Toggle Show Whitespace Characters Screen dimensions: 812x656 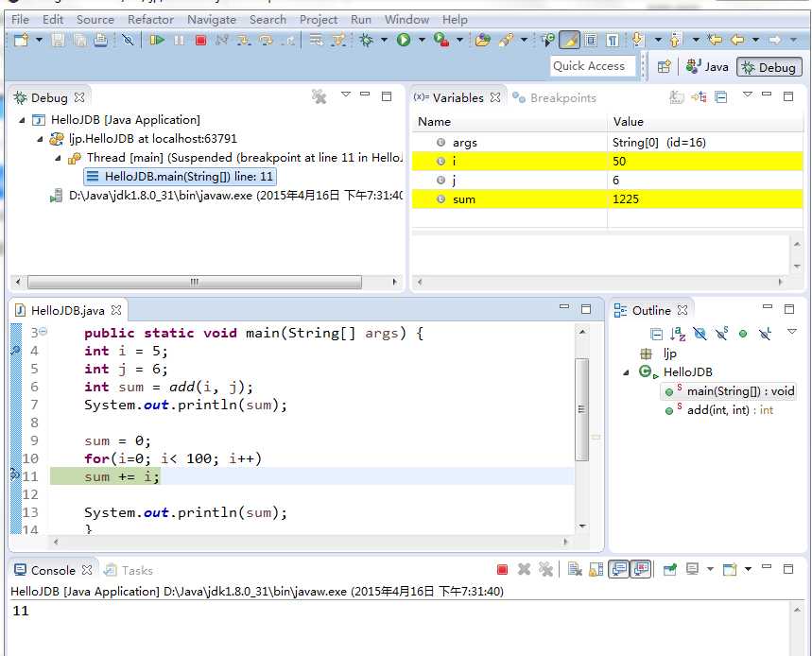click(x=613, y=40)
